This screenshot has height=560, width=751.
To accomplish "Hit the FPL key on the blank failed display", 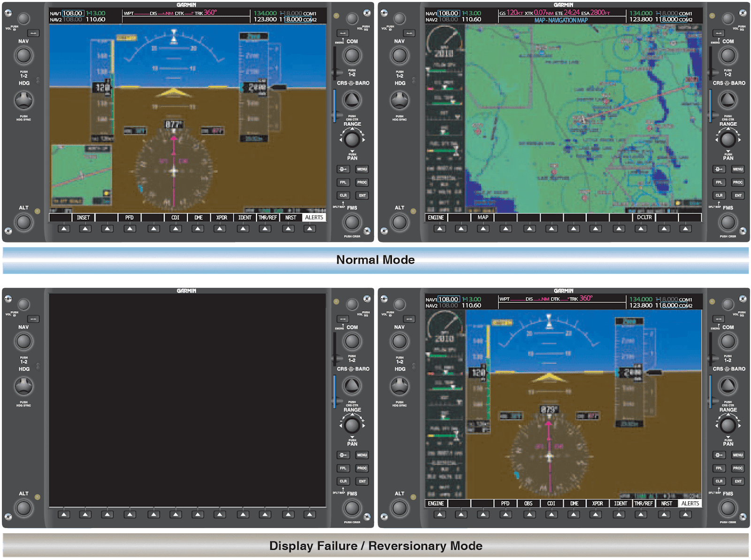I will (x=343, y=468).
